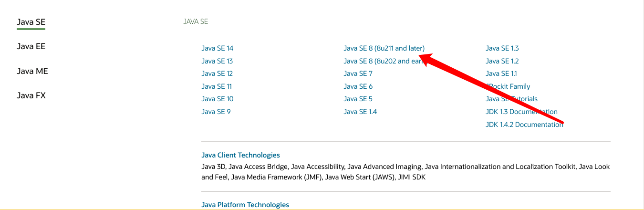Select the Java SE sidebar tab
The height and width of the screenshot is (210, 644).
coord(31,22)
